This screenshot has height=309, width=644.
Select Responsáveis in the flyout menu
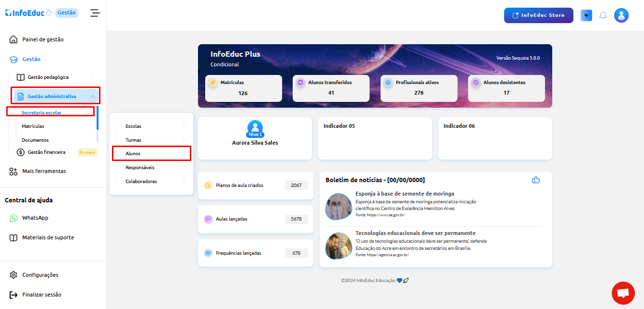pos(140,168)
